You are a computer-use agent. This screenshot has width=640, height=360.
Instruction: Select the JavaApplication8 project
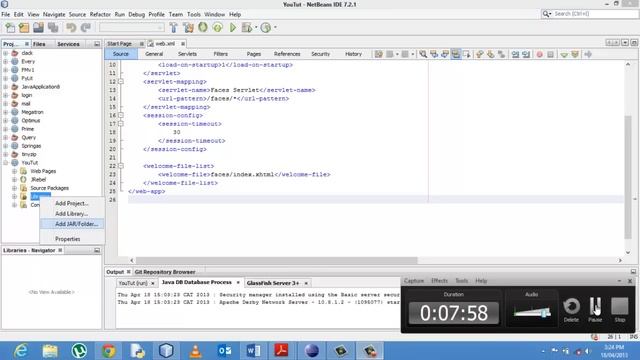[x=40, y=87]
